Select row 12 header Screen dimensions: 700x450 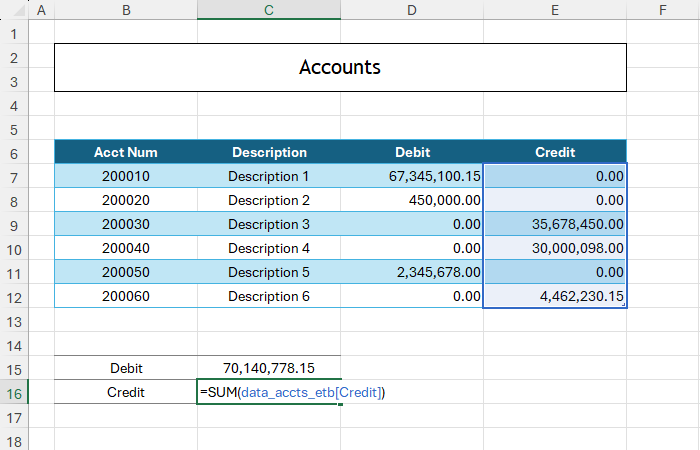coord(14,297)
